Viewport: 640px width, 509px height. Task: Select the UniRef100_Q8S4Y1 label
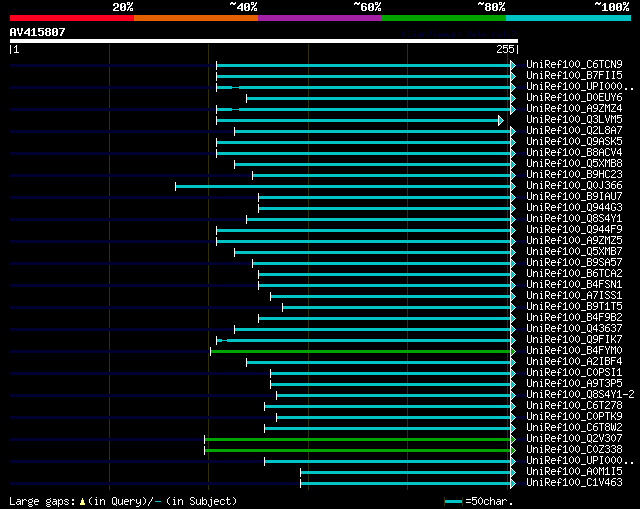[574, 219]
